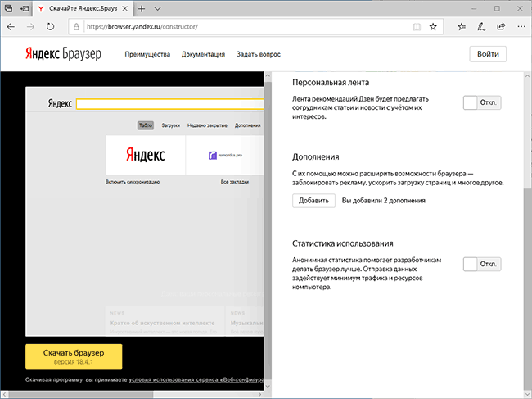Close the Скачайте Яндекс.Браузер tab

tap(125, 9)
